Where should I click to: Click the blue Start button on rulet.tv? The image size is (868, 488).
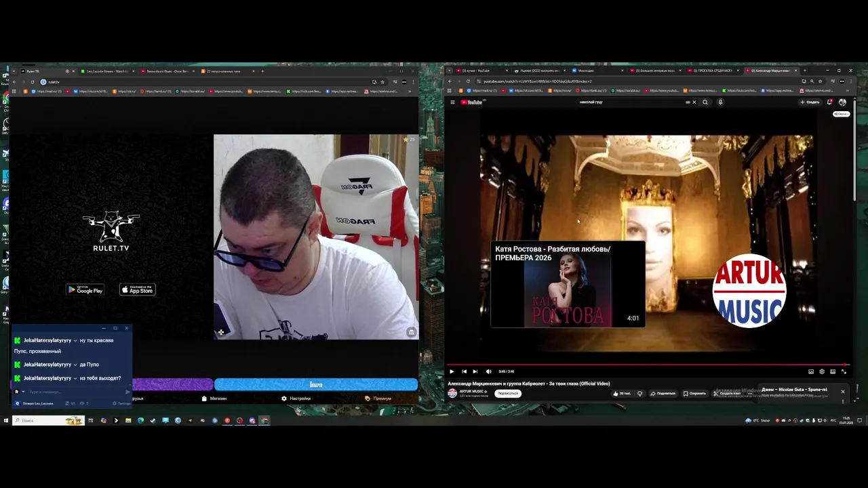[x=316, y=385]
